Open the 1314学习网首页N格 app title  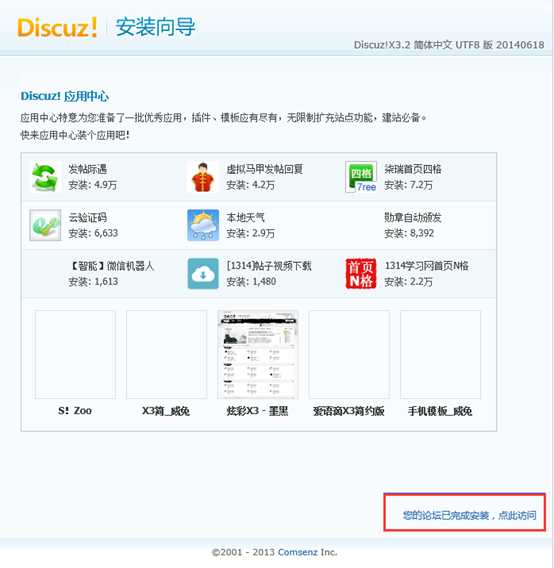point(426,266)
